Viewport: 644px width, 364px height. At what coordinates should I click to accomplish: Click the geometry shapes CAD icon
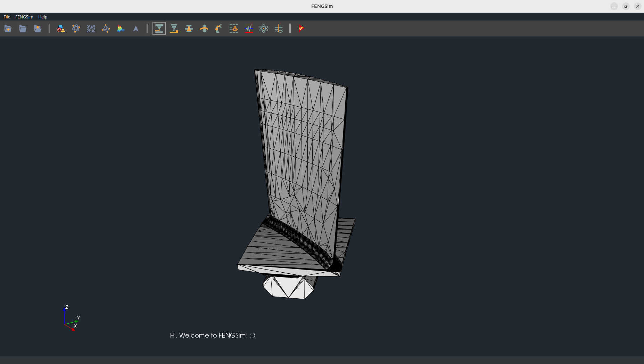coord(61,28)
